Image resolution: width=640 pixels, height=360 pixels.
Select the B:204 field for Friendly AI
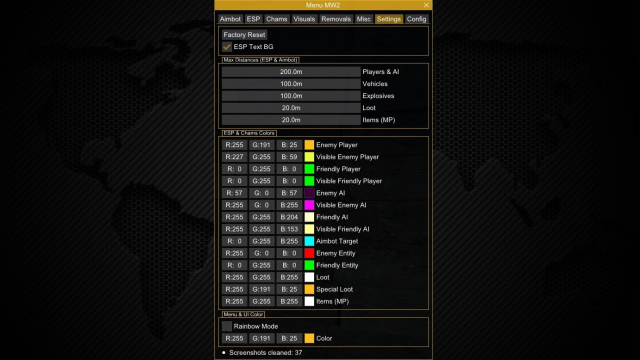pyautogui.click(x=289, y=217)
